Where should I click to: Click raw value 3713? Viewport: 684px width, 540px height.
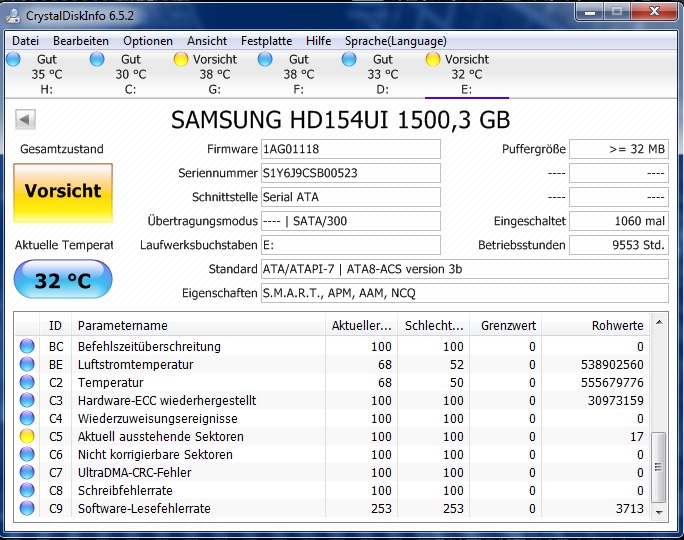point(629,509)
